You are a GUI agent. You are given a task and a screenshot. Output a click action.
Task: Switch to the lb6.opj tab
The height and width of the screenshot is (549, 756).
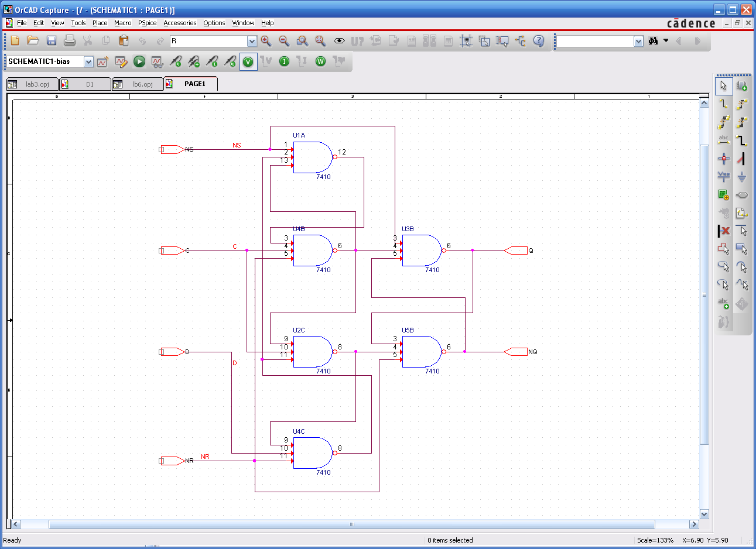point(138,84)
